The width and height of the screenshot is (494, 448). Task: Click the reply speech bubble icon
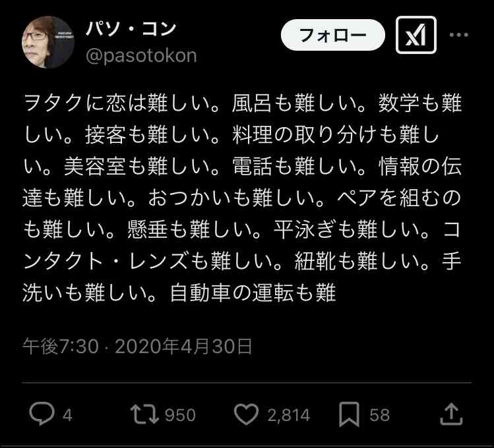tap(42, 414)
